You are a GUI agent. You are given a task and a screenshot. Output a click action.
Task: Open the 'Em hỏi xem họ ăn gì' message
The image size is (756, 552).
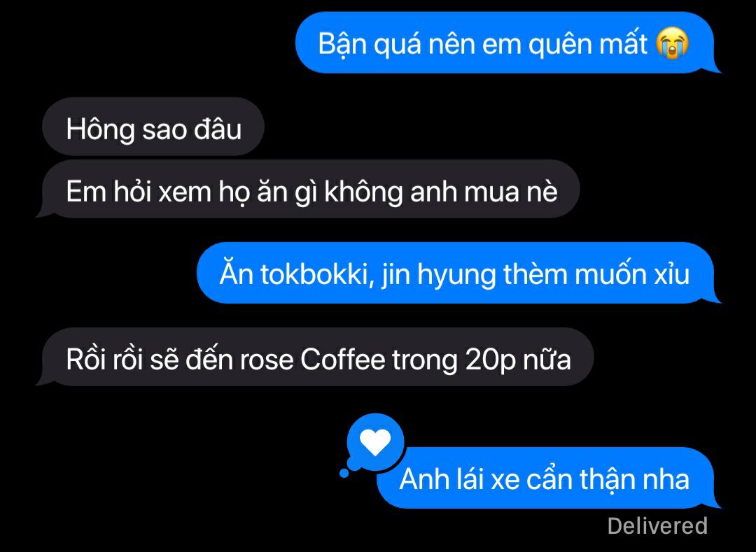click(309, 190)
